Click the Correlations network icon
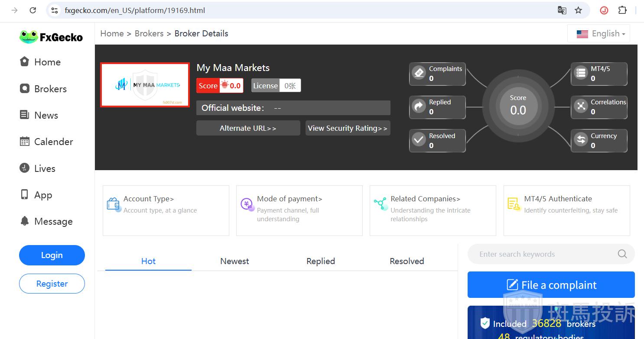 [581, 107]
